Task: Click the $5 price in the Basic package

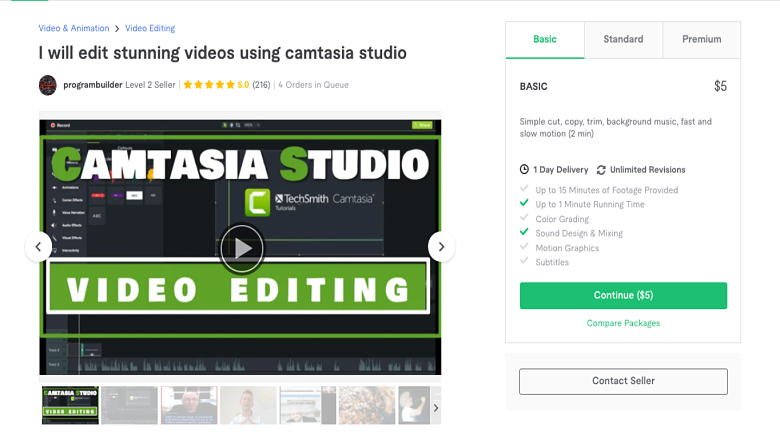Action: 720,86
